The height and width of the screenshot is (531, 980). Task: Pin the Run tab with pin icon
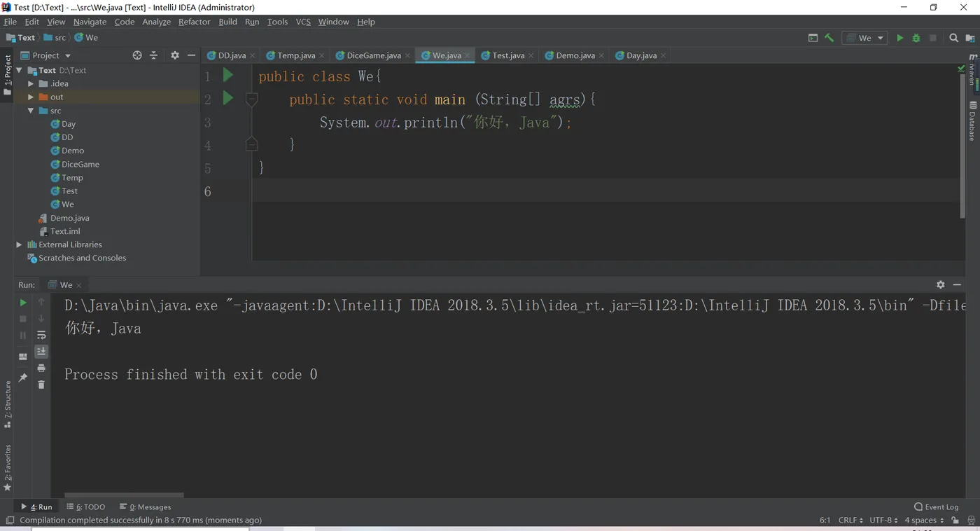(x=23, y=378)
